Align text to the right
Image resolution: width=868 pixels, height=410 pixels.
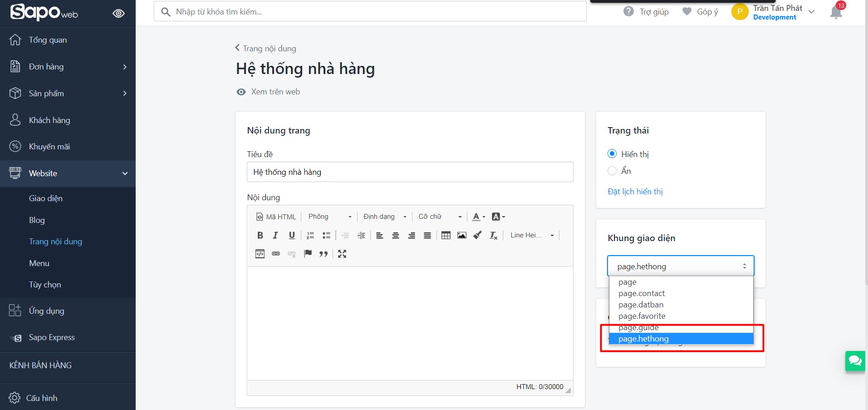[412, 235]
